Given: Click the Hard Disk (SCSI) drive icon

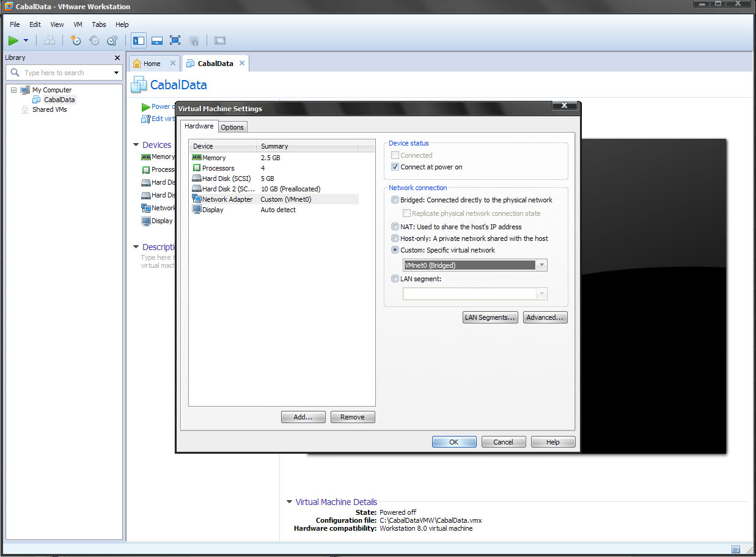Looking at the screenshot, I should 197,179.
